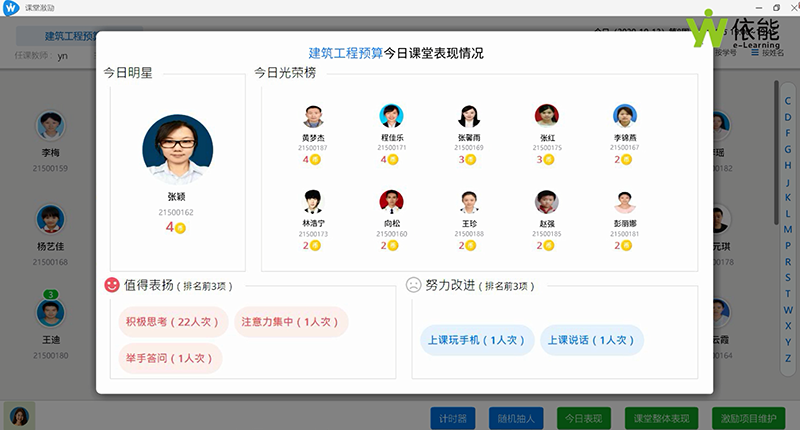The image size is (800, 430).
Task: Click 李锦燕's profile photo
Action: tap(625, 116)
